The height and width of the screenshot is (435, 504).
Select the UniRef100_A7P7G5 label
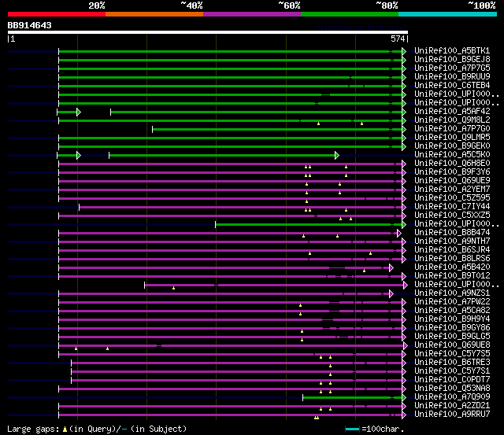pyautogui.click(x=452, y=68)
